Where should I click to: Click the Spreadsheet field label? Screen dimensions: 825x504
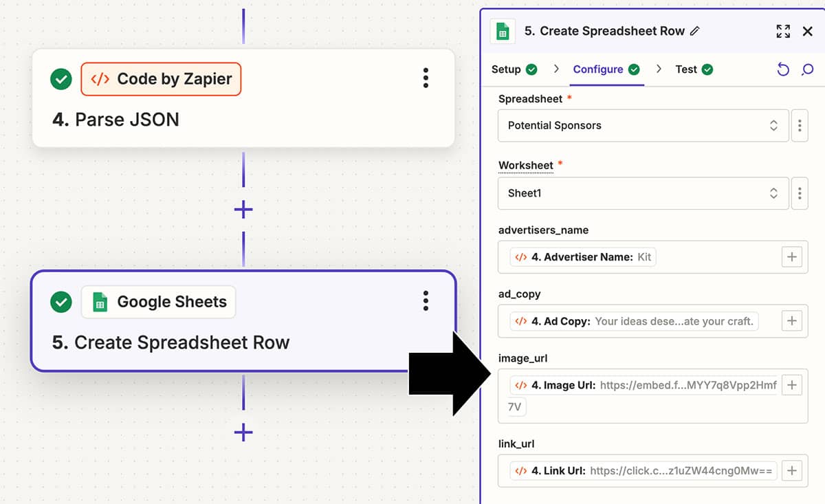(530, 99)
